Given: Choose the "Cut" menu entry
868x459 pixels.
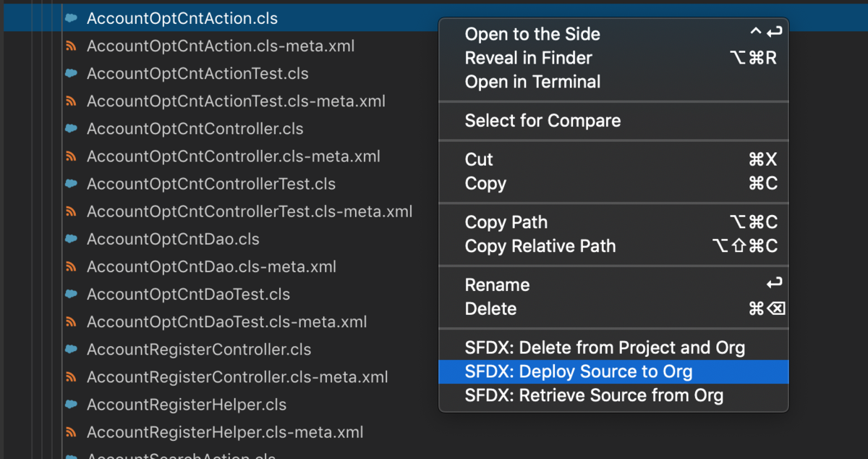Looking at the screenshot, I should coord(479,159).
